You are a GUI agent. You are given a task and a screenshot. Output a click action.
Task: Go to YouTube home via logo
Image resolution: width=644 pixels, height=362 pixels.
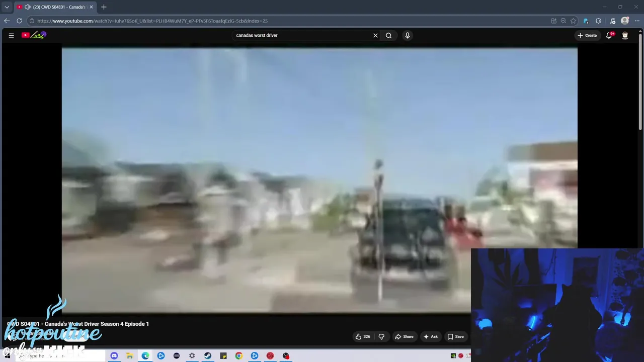pos(34,35)
